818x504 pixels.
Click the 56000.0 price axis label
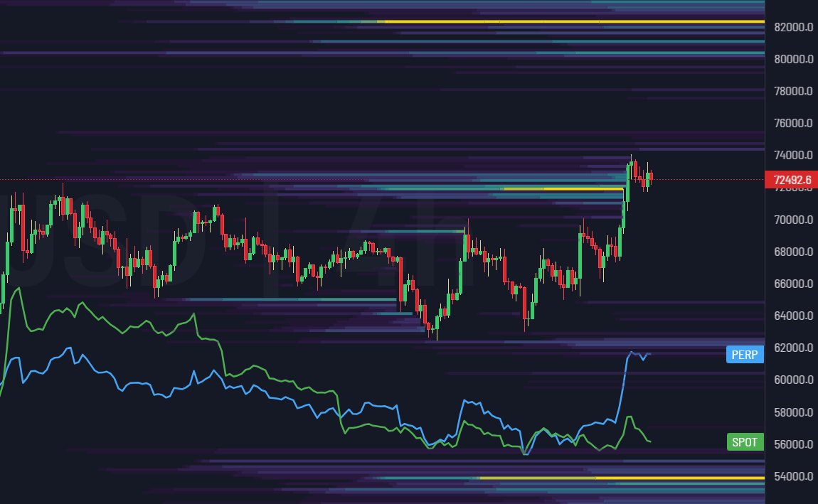click(793, 444)
